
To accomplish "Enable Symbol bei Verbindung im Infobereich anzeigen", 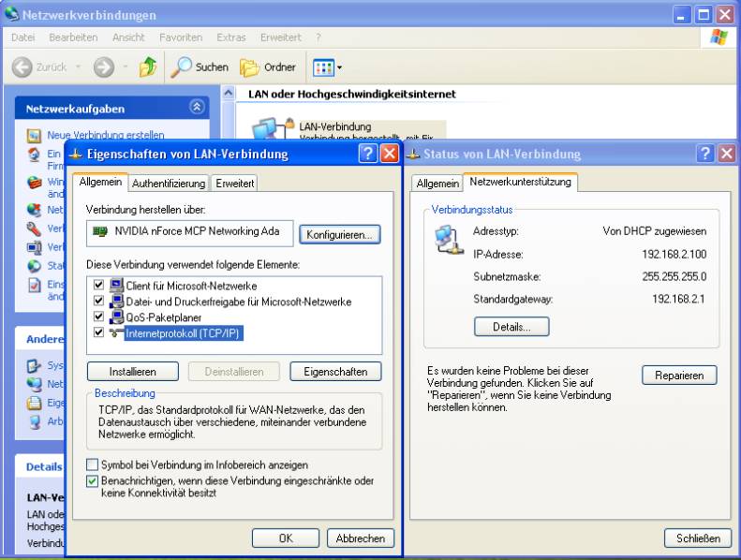I will [x=92, y=464].
